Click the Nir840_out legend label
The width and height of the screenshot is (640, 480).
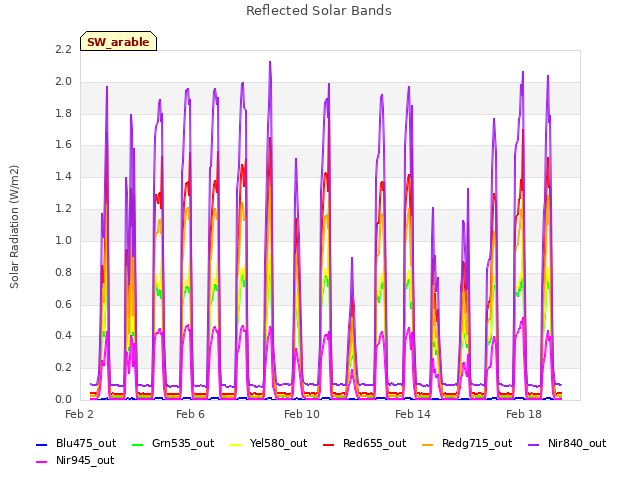click(577, 443)
